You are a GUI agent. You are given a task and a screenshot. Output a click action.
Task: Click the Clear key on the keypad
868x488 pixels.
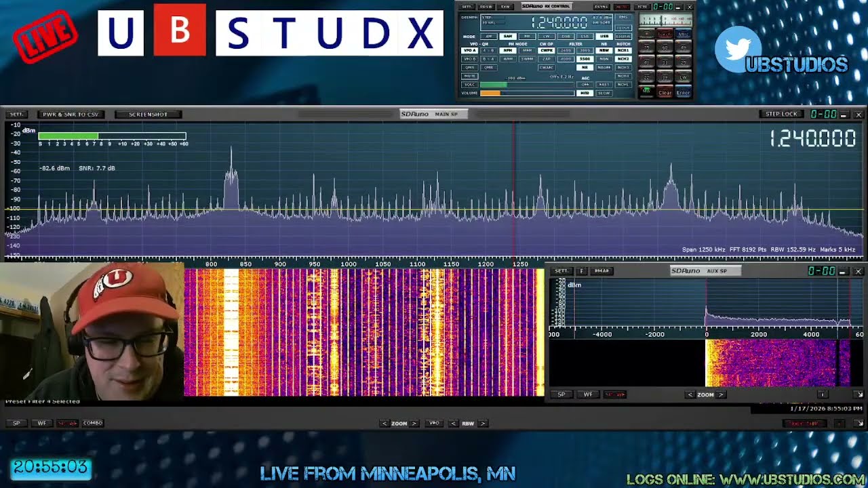pyautogui.click(x=665, y=91)
